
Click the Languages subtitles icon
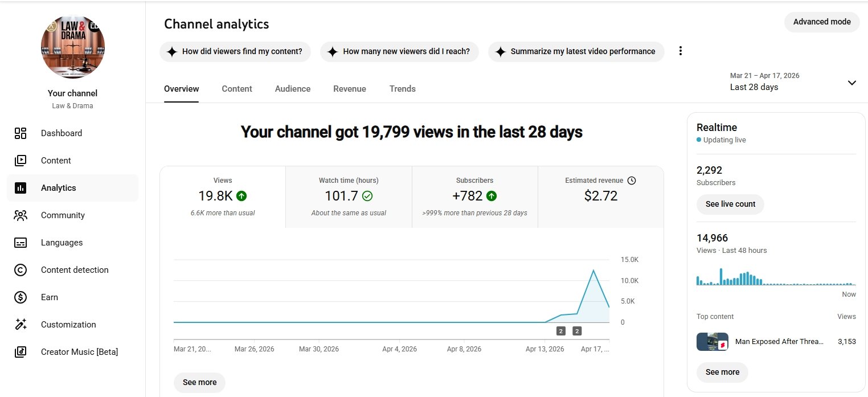pyautogui.click(x=21, y=243)
